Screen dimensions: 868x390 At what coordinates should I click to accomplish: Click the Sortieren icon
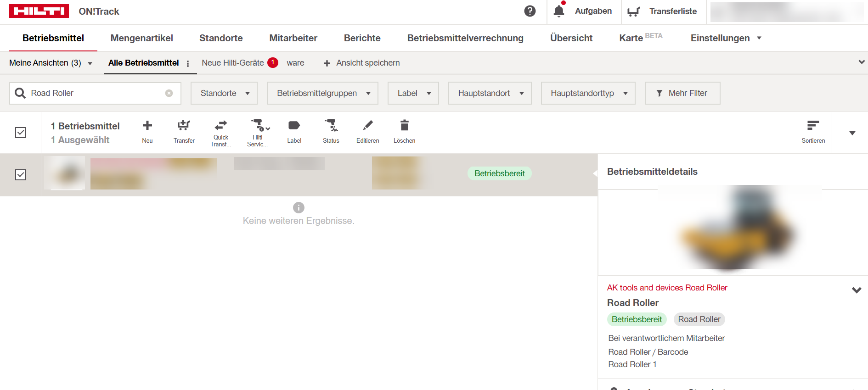pos(813,125)
